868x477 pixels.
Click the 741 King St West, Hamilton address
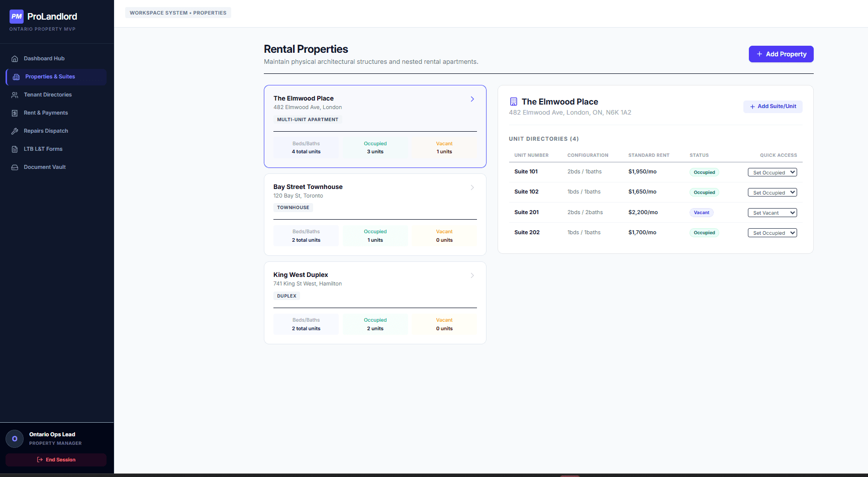[x=308, y=284]
